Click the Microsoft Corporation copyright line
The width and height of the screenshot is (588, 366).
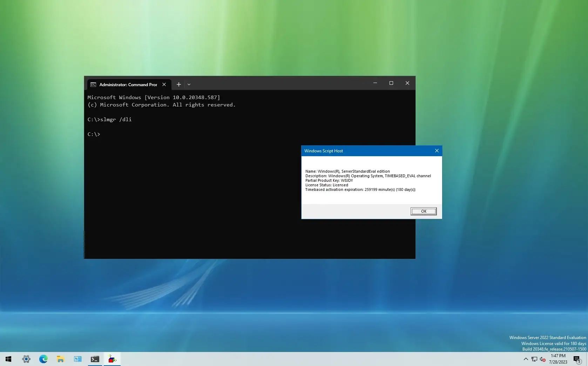[x=162, y=105]
